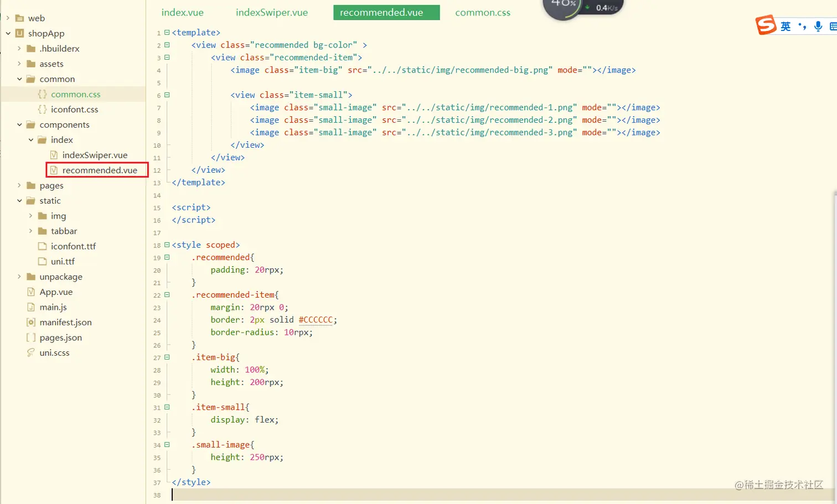Screen dimensions: 837x504
Task: Click the tabbar folder icon
Action: [42, 231]
